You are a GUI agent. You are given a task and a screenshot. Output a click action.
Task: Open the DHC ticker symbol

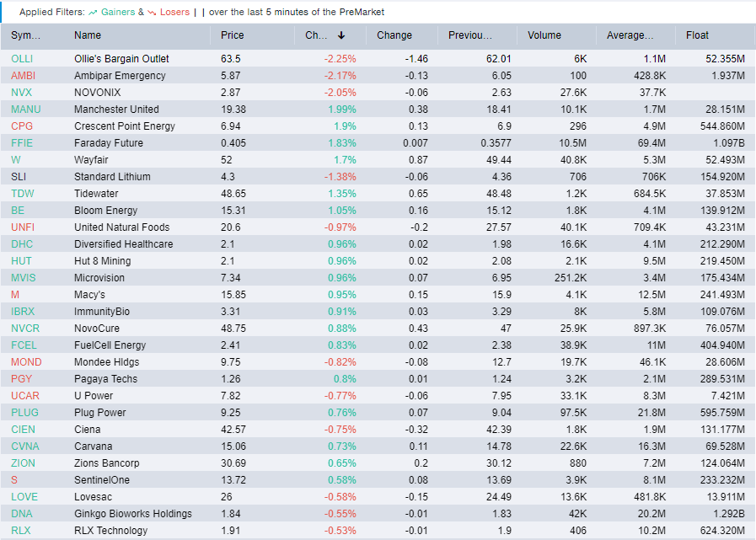22,244
